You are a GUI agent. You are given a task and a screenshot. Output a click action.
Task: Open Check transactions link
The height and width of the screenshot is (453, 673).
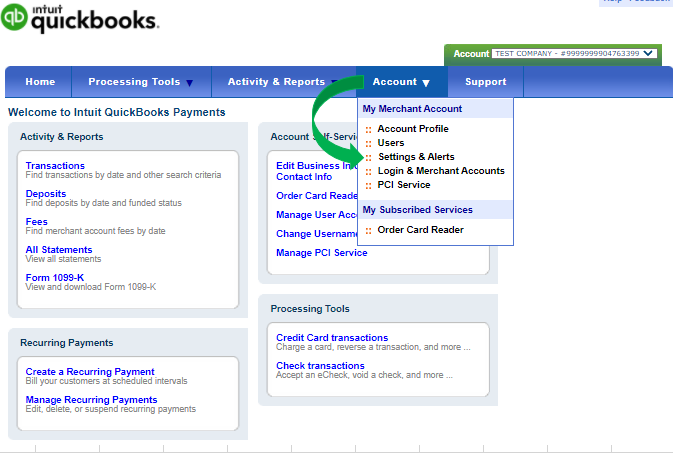coord(320,365)
